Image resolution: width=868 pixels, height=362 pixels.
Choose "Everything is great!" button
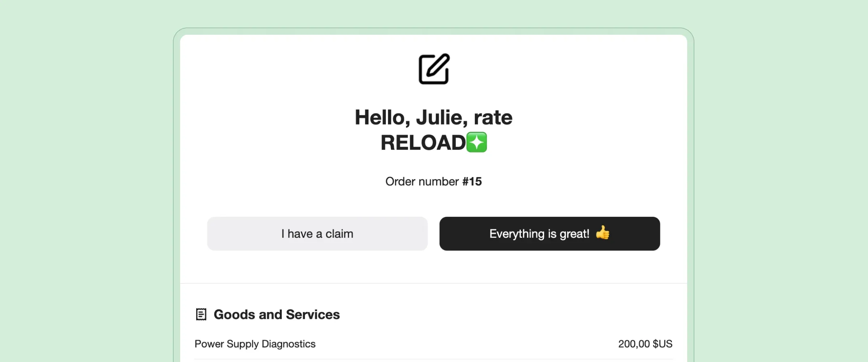549,233
